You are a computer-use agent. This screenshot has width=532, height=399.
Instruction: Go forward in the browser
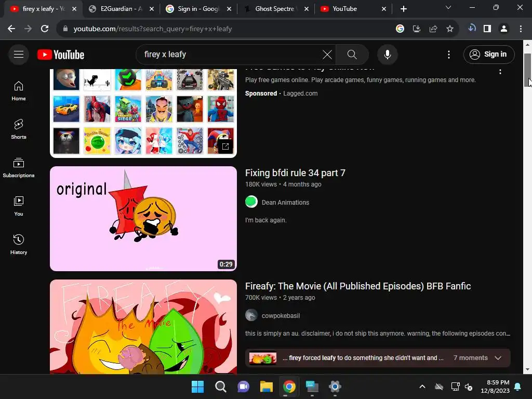click(x=28, y=29)
